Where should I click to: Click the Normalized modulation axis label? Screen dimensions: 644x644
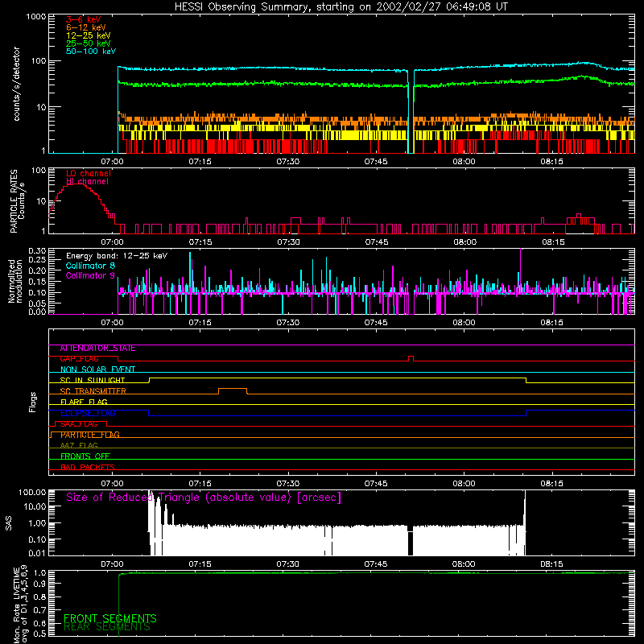tap(15, 281)
